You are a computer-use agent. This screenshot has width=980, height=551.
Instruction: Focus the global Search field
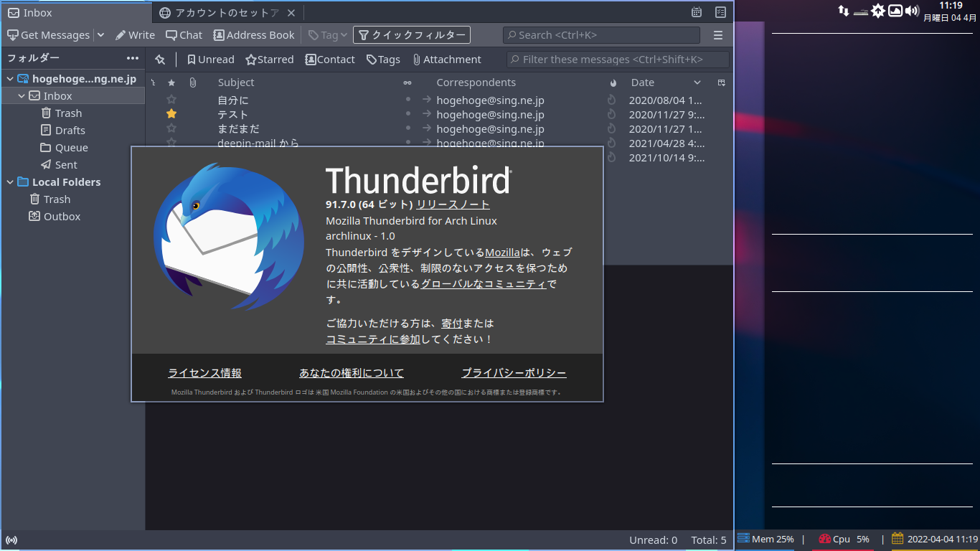(601, 34)
